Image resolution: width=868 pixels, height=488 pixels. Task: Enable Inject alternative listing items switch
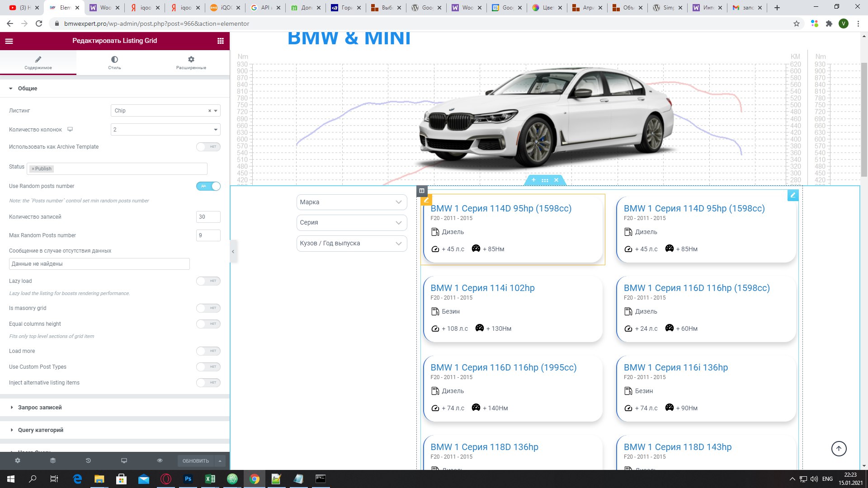point(208,383)
